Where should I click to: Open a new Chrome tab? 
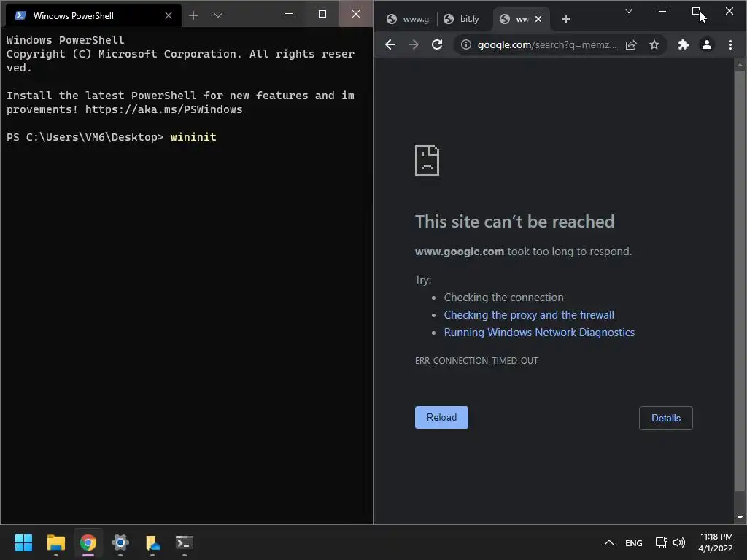[566, 19]
